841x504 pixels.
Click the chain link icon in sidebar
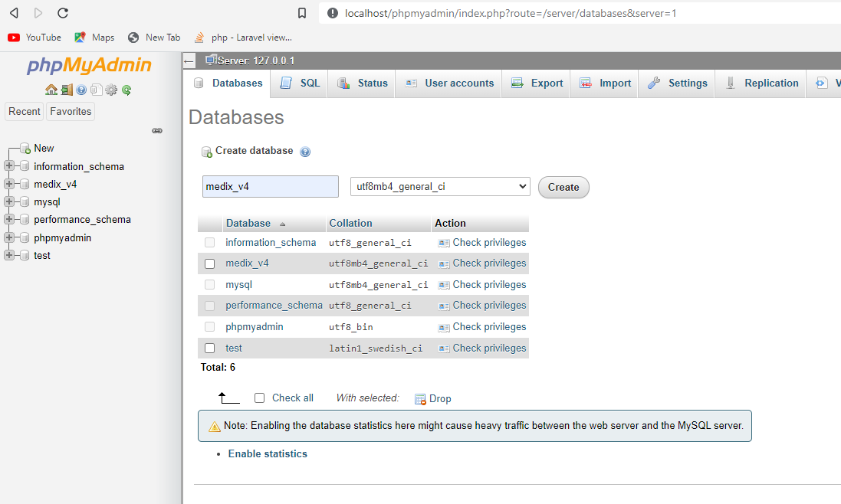157,131
